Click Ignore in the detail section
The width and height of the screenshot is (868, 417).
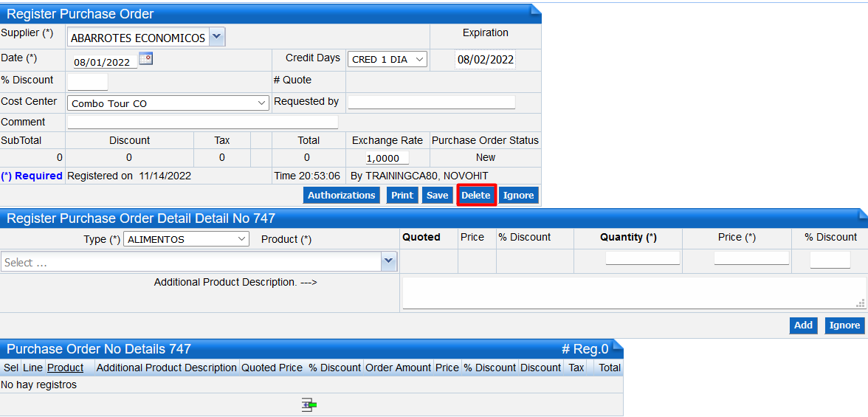[x=844, y=325]
